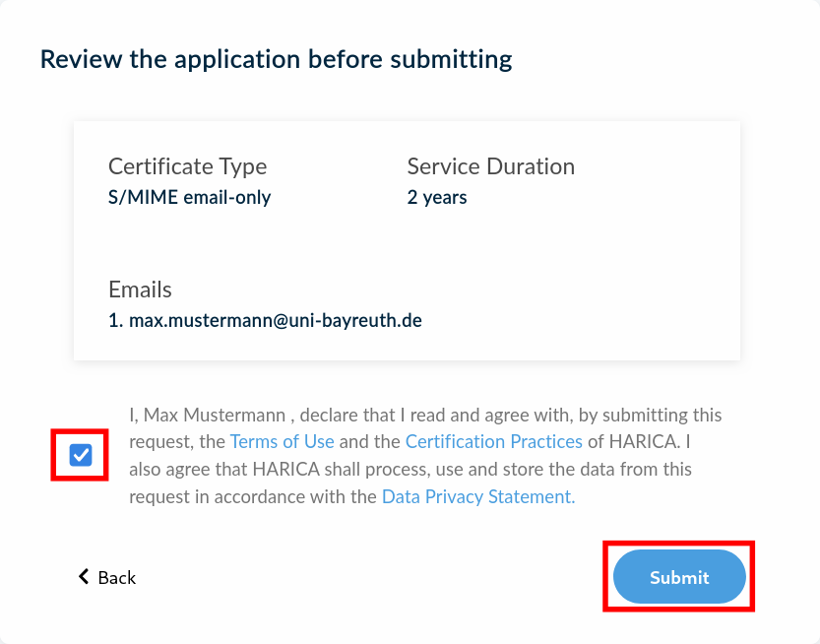Select the S/MIME email-only value
820x644 pixels.
(189, 197)
